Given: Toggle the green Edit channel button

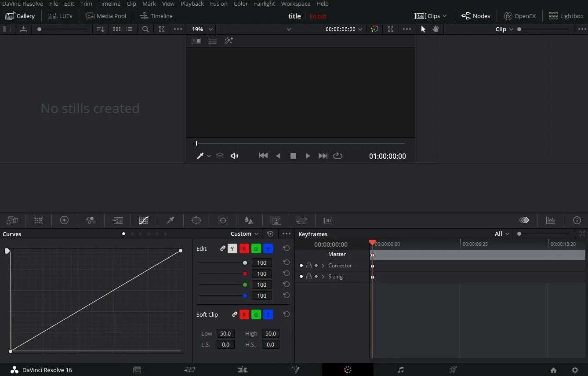Looking at the screenshot, I should coord(256,248).
